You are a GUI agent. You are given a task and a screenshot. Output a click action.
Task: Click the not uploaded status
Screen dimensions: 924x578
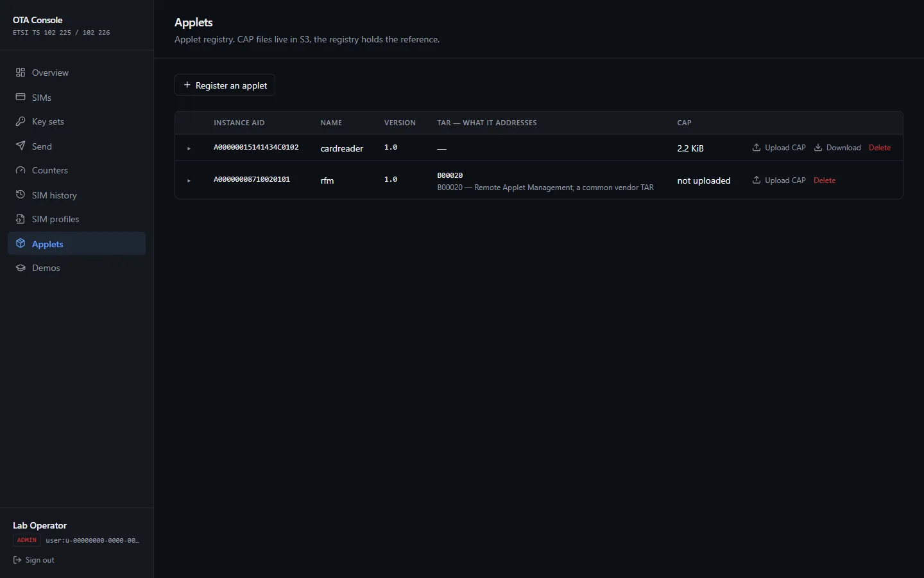coord(704,180)
